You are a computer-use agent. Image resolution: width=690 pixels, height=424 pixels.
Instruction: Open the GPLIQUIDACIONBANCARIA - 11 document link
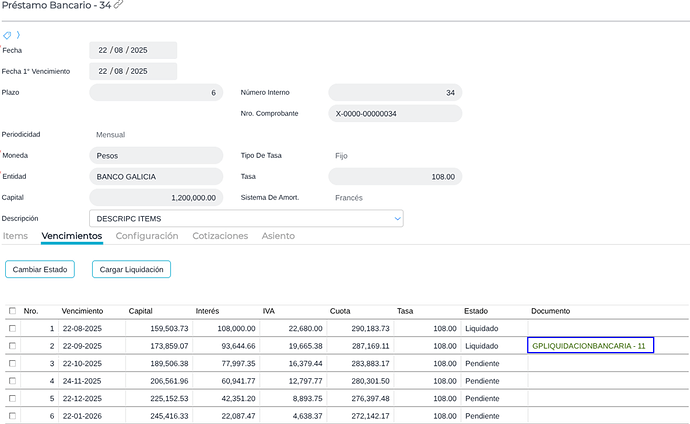click(x=590, y=345)
